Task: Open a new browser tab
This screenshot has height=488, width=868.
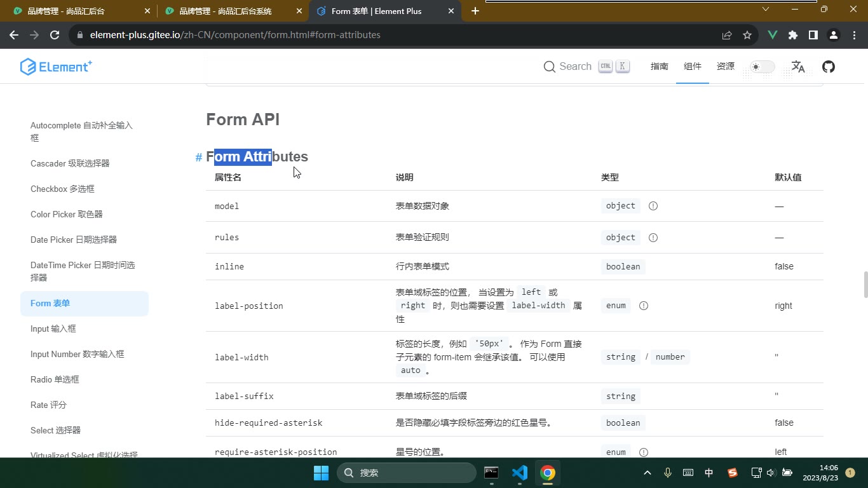Action: 475,11
